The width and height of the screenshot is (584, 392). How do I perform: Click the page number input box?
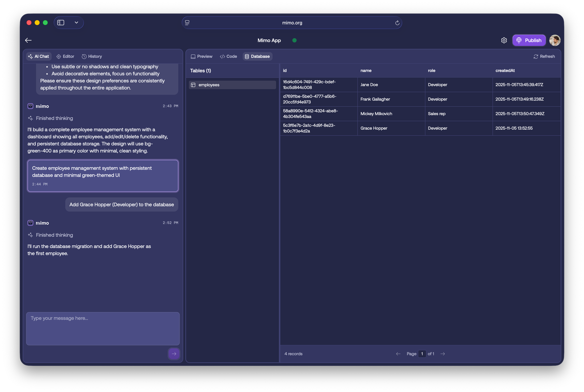click(x=422, y=354)
